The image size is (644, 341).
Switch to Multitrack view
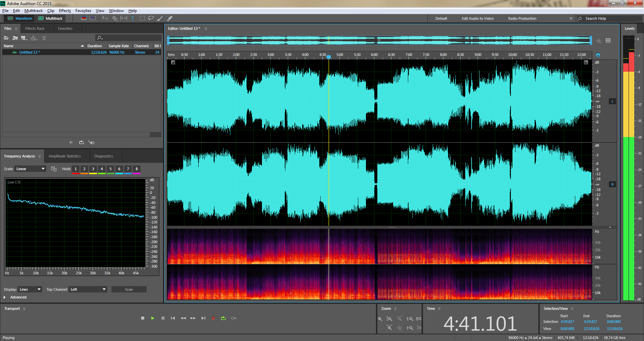tap(50, 18)
